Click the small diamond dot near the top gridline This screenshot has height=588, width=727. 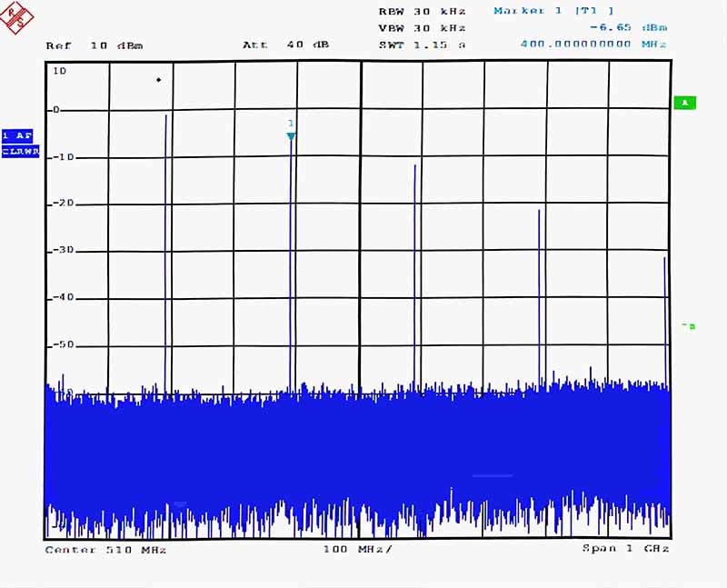point(158,80)
